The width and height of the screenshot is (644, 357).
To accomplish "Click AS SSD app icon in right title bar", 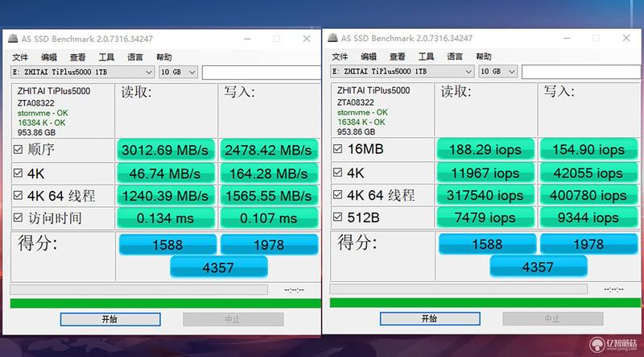I will 332,38.
